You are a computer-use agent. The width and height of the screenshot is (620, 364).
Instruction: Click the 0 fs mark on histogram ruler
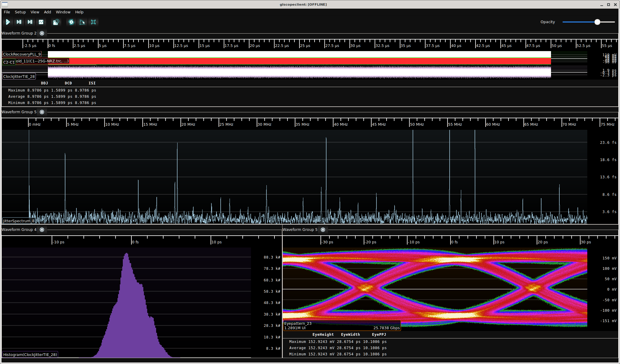135,242
